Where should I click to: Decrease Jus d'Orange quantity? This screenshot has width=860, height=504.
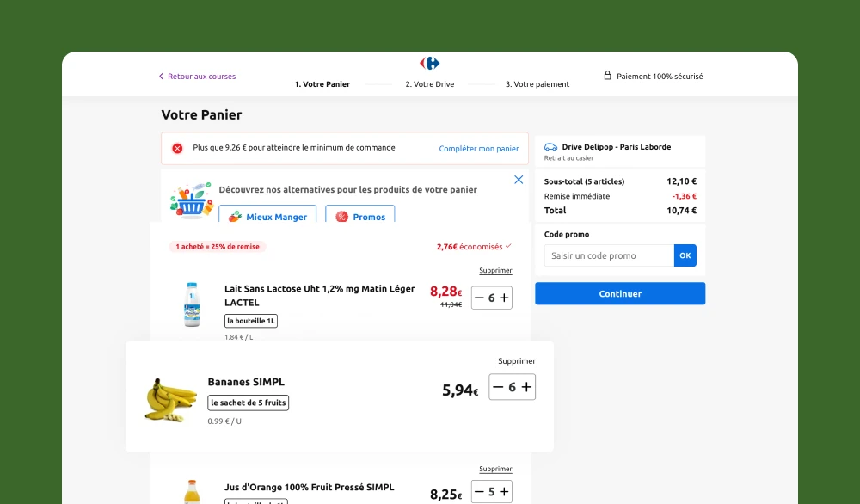click(x=479, y=492)
